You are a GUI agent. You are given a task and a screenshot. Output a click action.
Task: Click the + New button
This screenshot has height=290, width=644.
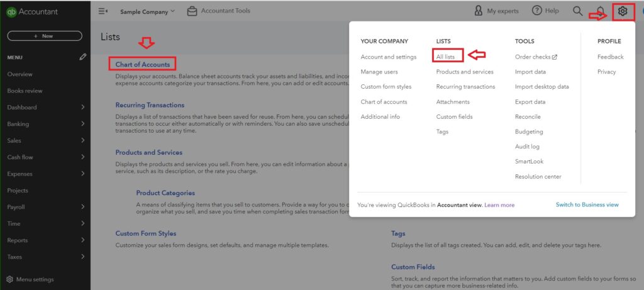click(x=45, y=36)
